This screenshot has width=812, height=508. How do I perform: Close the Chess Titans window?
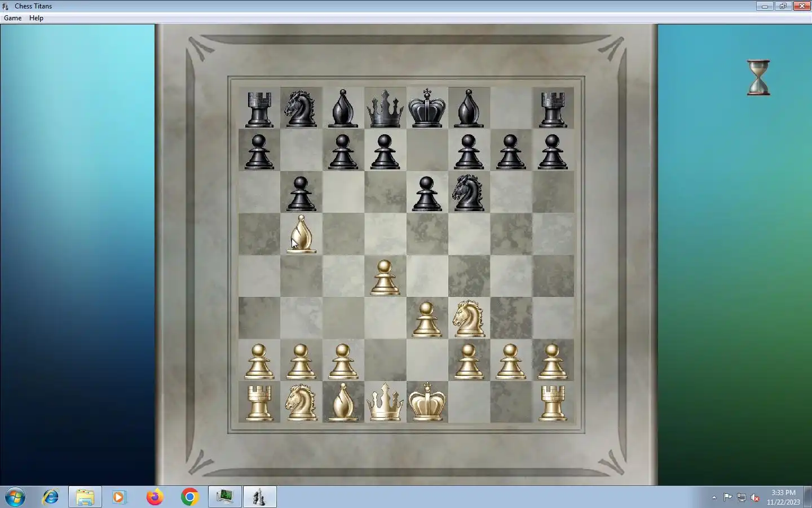[802, 6]
